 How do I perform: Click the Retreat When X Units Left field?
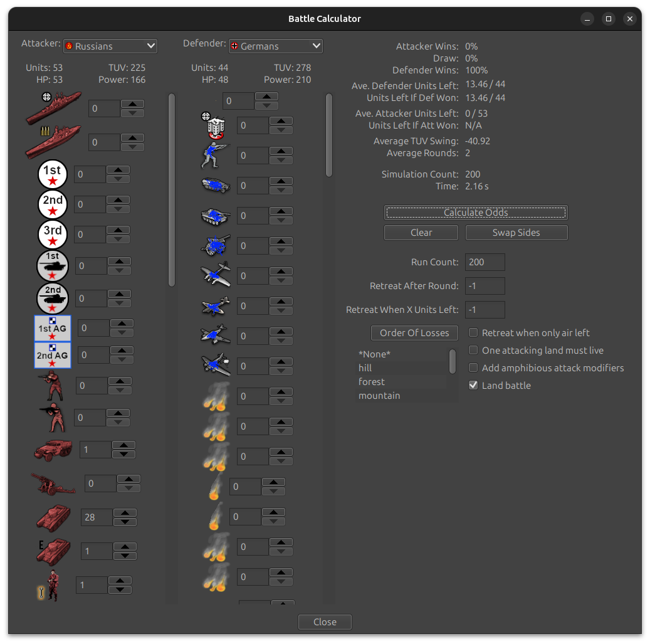(485, 310)
